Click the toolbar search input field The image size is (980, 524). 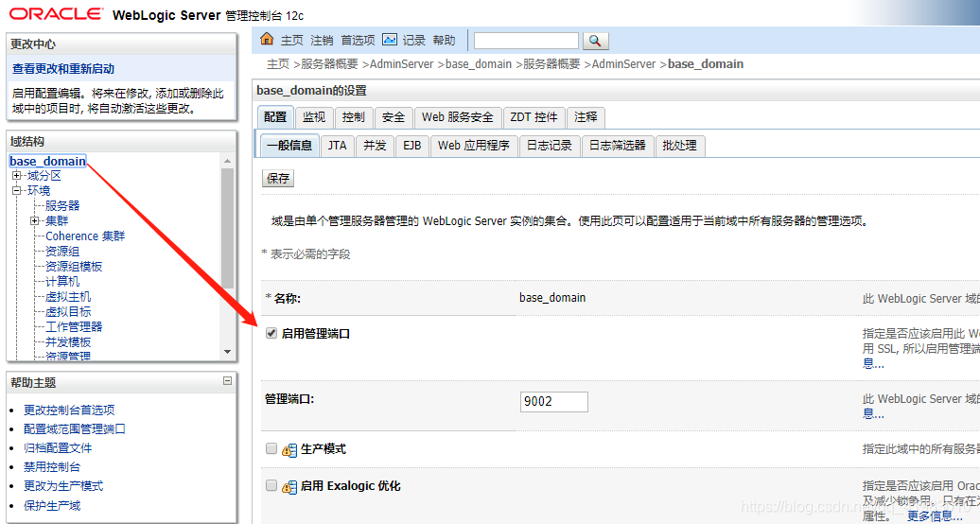pyautogui.click(x=526, y=41)
